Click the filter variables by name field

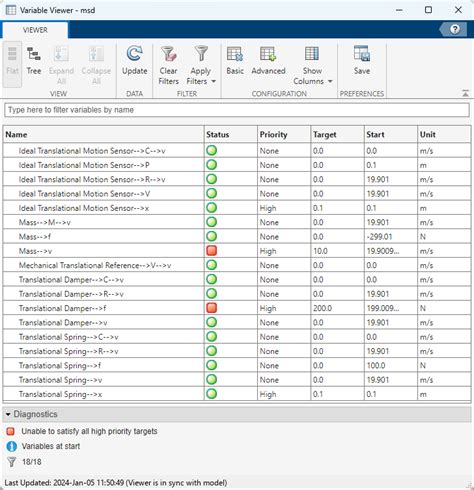tap(237, 110)
